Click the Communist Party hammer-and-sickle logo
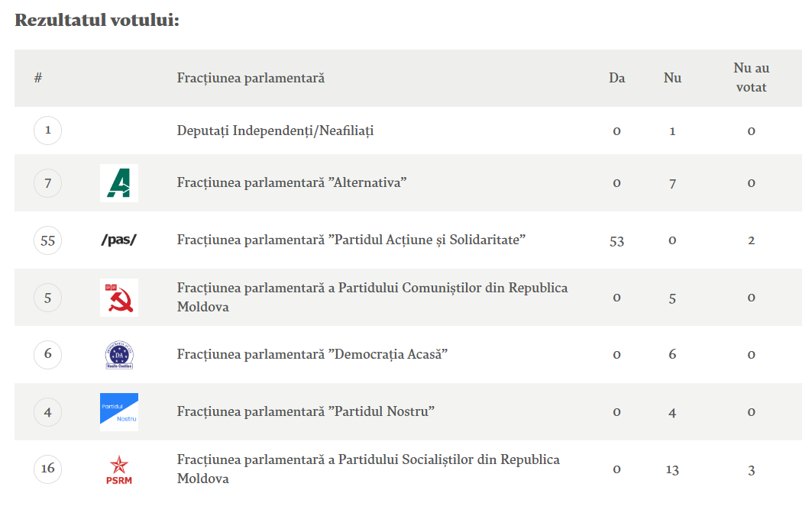The width and height of the screenshot is (812, 519). [x=118, y=298]
